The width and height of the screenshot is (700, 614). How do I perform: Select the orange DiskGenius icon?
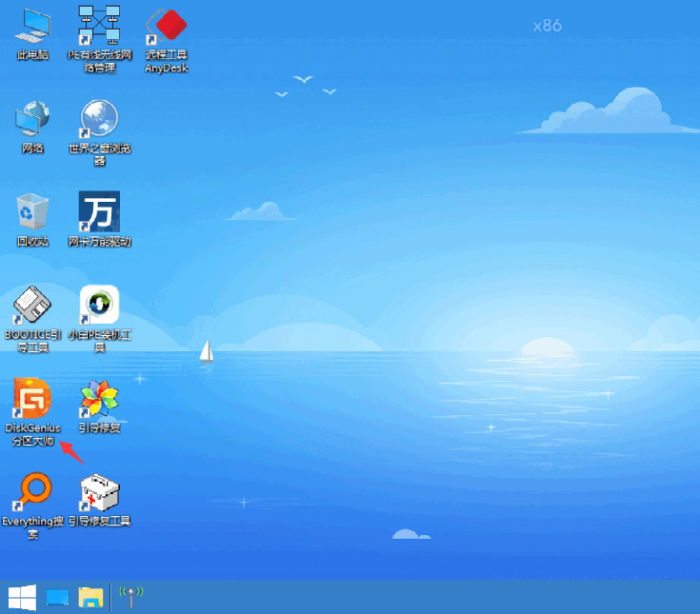click(x=32, y=398)
